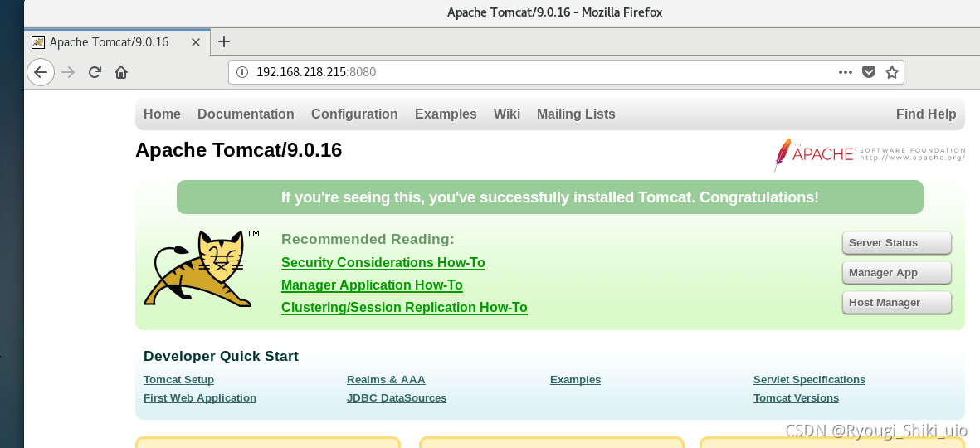
Task: Click the Tomcat cat logo image
Action: [202, 269]
